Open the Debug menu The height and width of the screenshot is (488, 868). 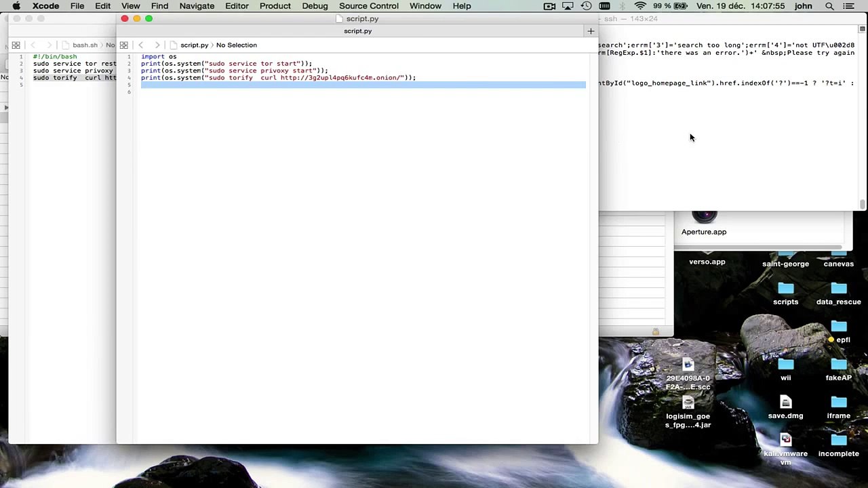tap(315, 6)
